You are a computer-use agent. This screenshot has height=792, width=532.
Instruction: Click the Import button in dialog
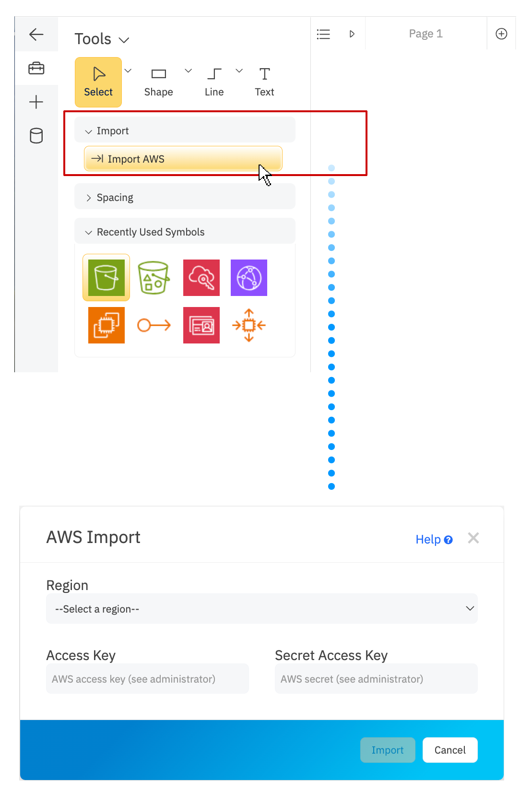click(388, 750)
